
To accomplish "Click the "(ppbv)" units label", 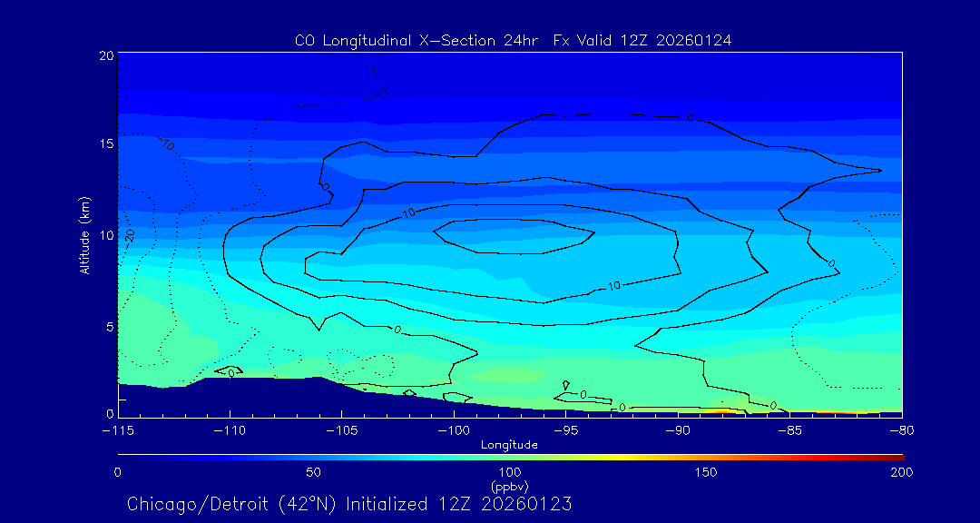I will pyautogui.click(x=509, y=486).
